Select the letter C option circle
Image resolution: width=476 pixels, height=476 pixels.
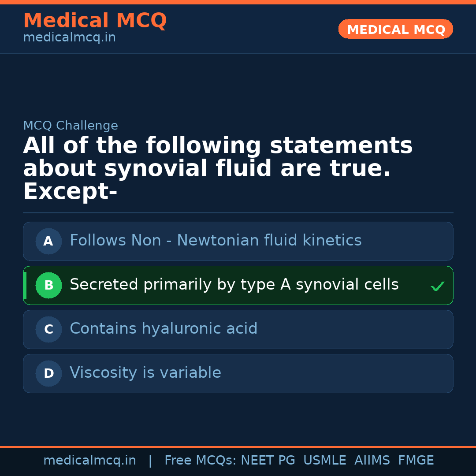[48, 329]
